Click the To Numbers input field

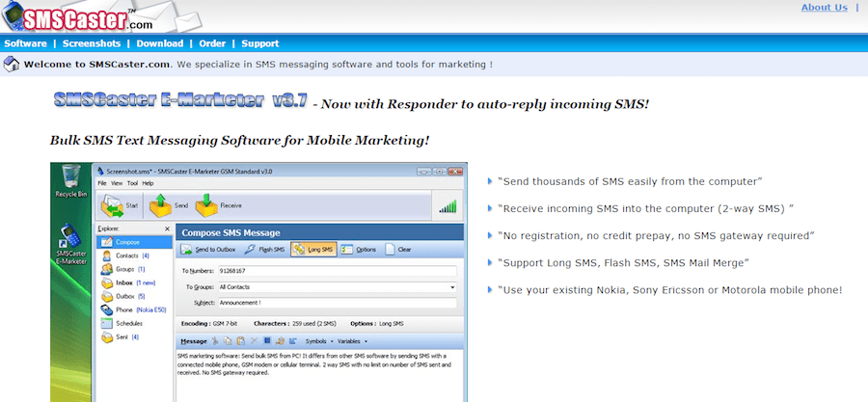coord(336,271)
